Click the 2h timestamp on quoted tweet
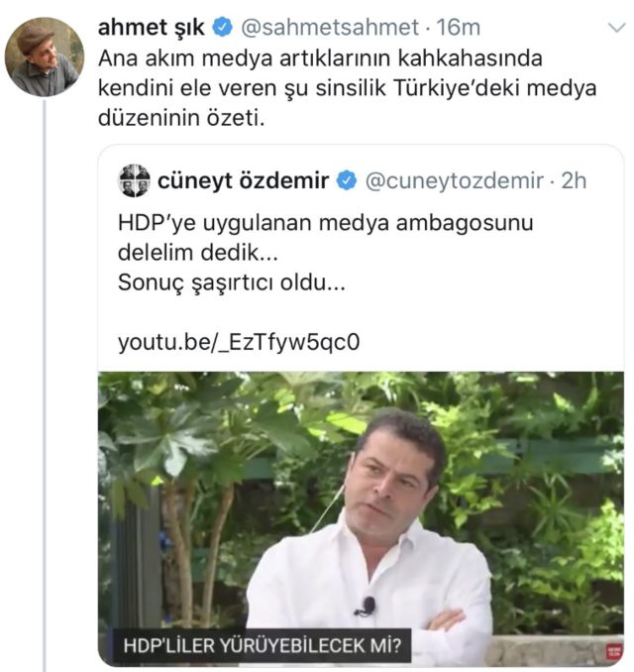634x672 pixels. [x=574, y=180]
